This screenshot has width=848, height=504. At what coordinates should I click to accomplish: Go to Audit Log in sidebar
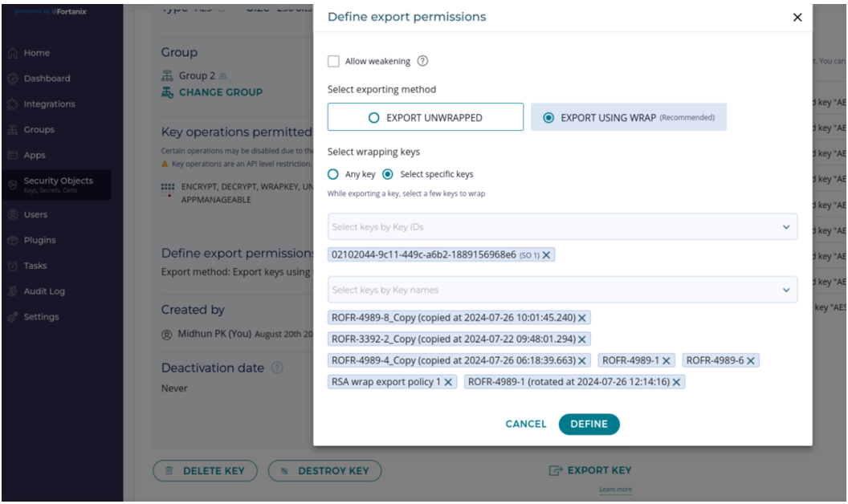point(44,291)
